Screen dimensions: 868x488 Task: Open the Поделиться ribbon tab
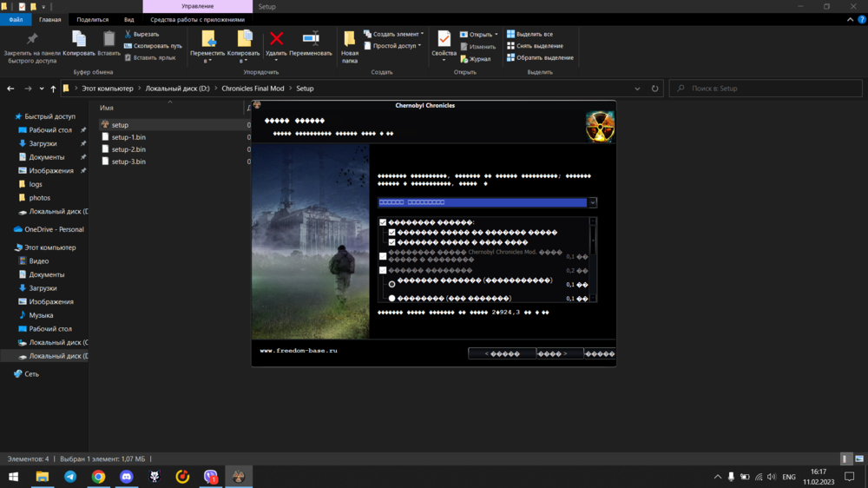(x=92, y=19)
